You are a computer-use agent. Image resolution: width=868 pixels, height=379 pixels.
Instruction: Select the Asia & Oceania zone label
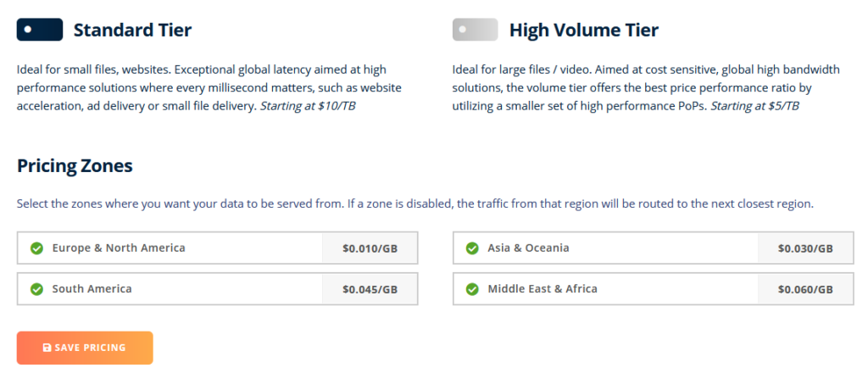(528, 248)
